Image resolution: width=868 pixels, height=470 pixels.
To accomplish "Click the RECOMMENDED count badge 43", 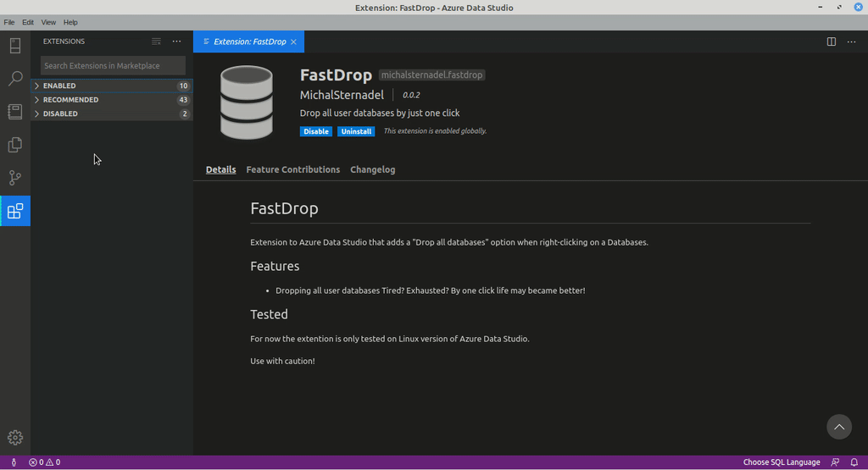I will pos(183,100).
